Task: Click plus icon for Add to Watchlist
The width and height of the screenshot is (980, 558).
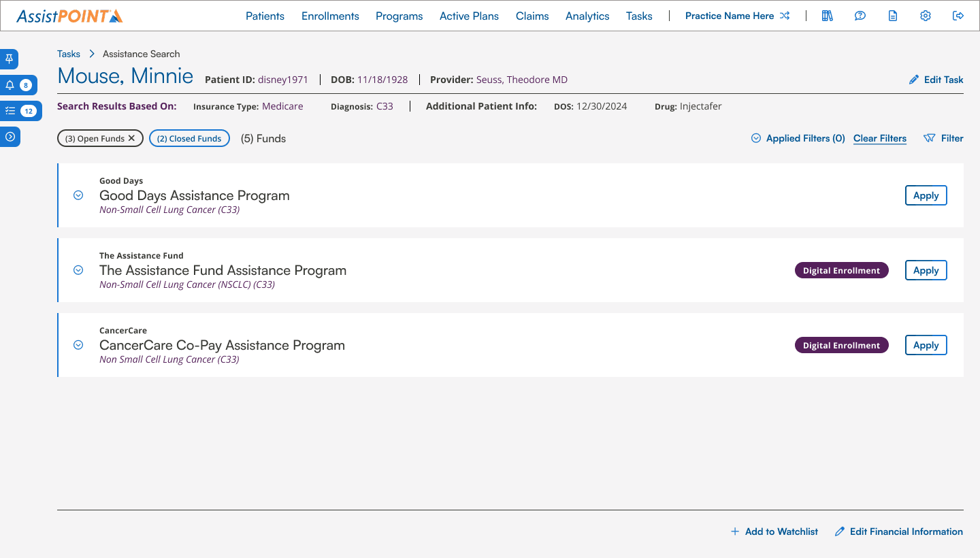Action: coord(735,531)
